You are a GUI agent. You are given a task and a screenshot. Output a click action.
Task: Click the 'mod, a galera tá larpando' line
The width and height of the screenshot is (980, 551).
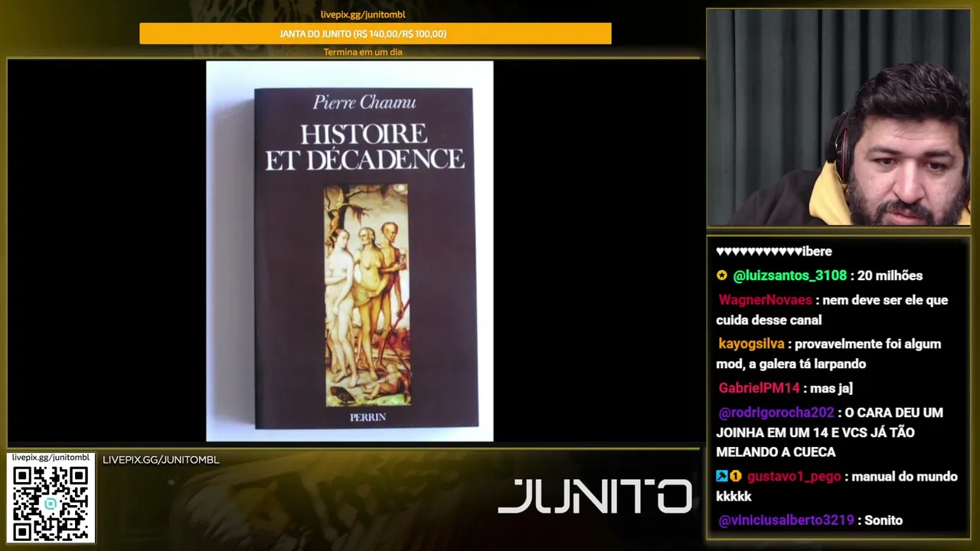[791, 364]
